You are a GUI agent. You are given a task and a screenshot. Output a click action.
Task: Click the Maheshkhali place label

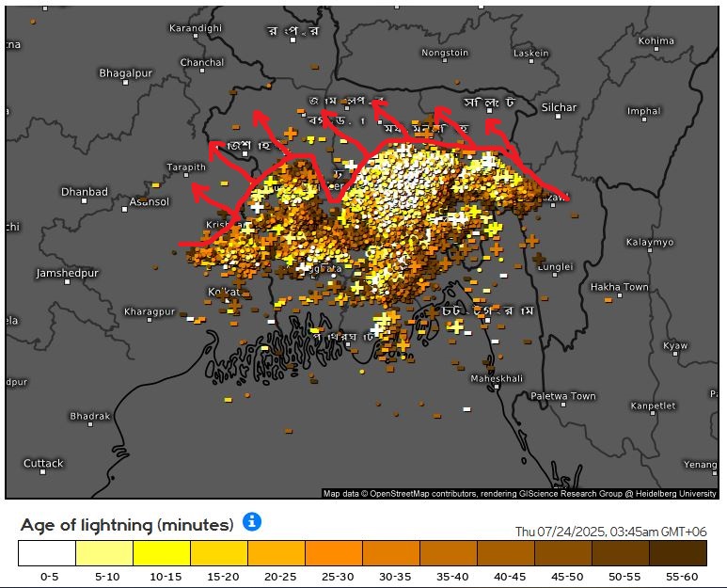pyautogui.click(x=497, y=378)
